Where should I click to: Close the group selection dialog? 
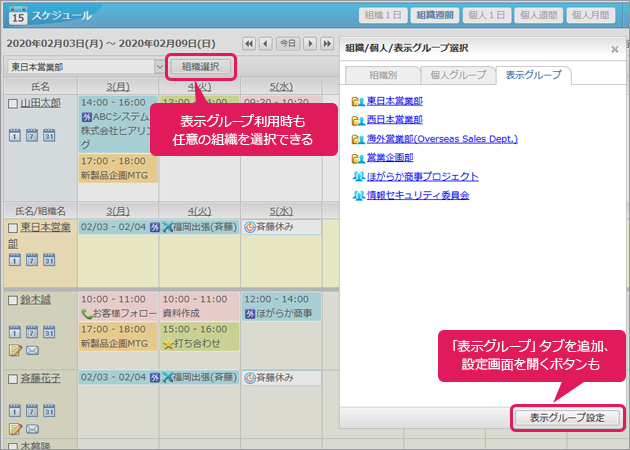pos(614,48)
